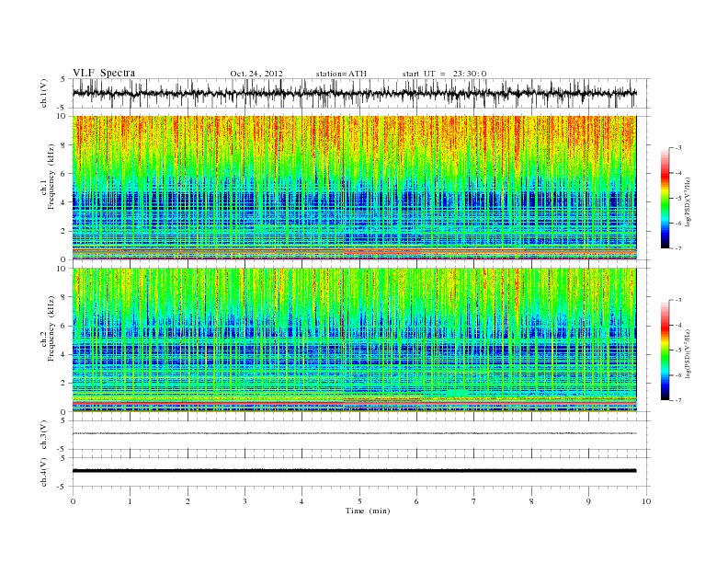Click the "8" kHz tick on ch.1 spectrogram
Image resolution: width=728 pixels, height=563 pixels.
click(64, 145)
